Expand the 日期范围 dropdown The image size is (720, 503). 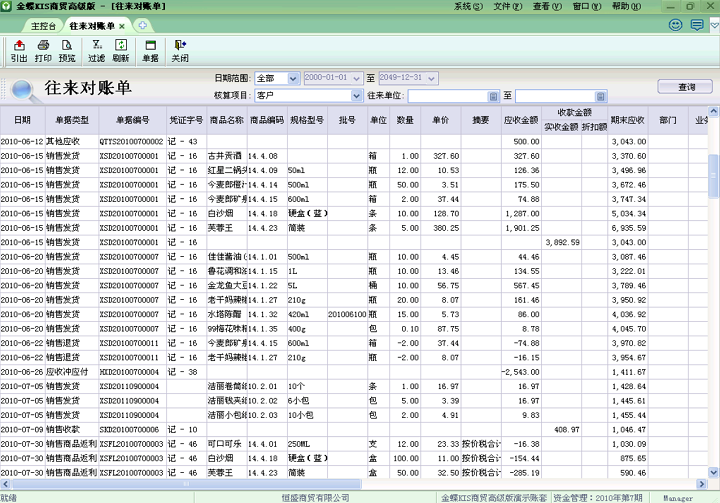pos(293,78)
